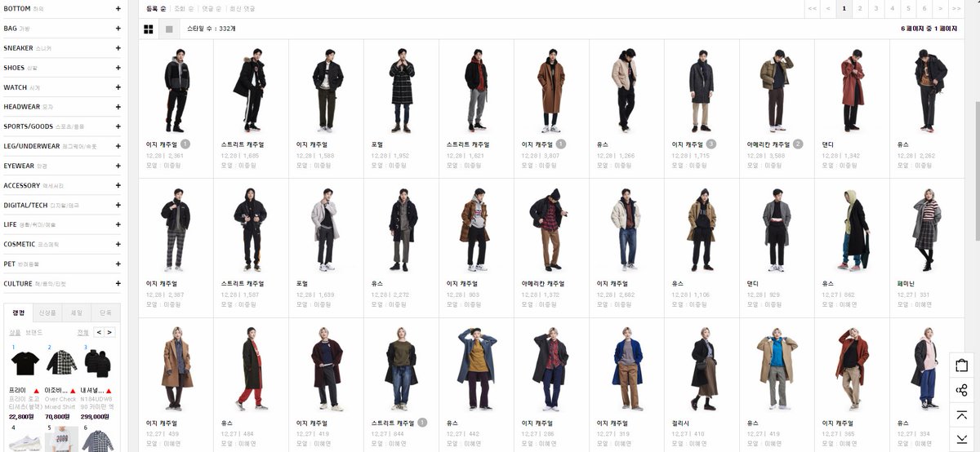Viewport: 980px width, 452px height.
Task: Select the 단독 tab
Action: pyautogui.click(x=105, y=312)
